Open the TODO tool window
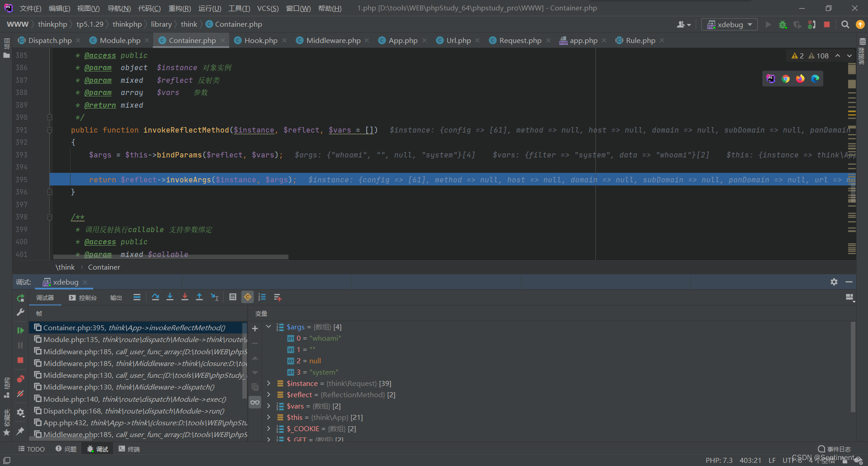Viewport: 868px width, 466px height. point(31,449)
